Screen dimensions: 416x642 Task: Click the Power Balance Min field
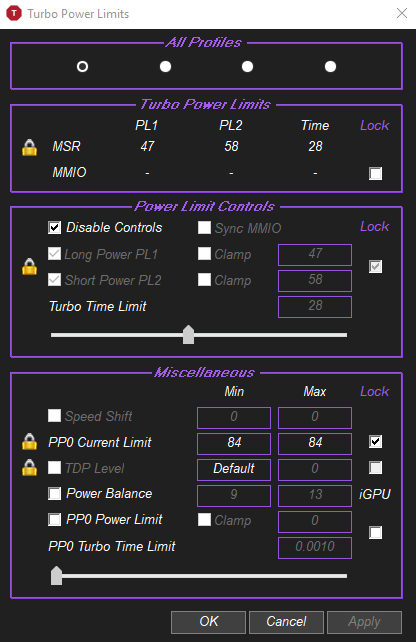234,496
